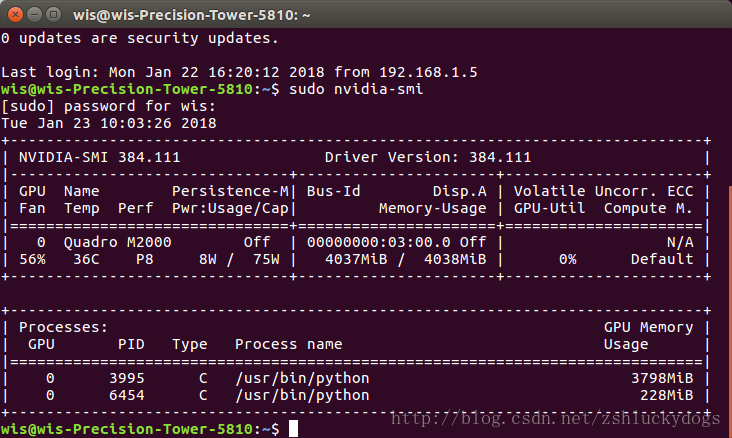Image resolution: width=732 pixels, height=438 pixels.
Task: Click the cursor at the bottom prompt
Action: coord(293,429)
